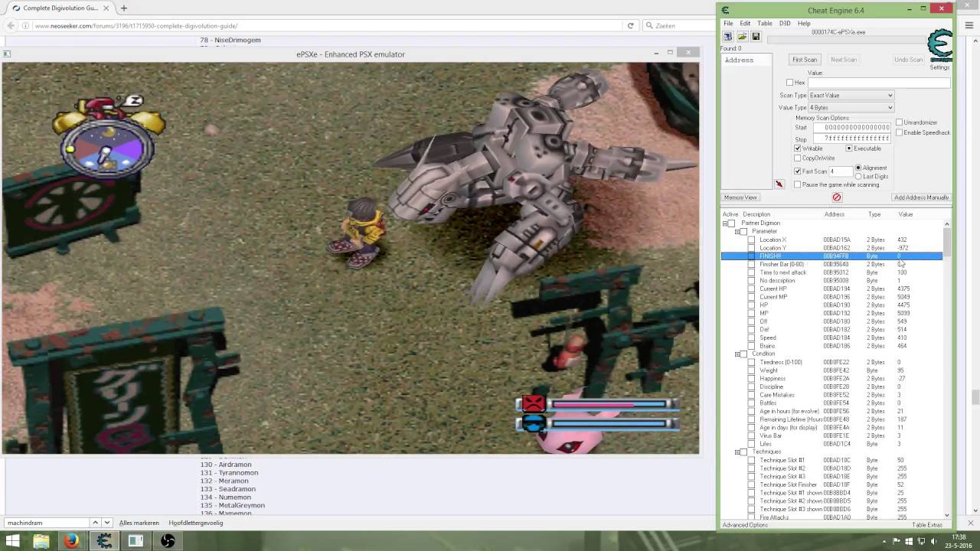
Task: Click the Start address field
Action: pos(852,128)
